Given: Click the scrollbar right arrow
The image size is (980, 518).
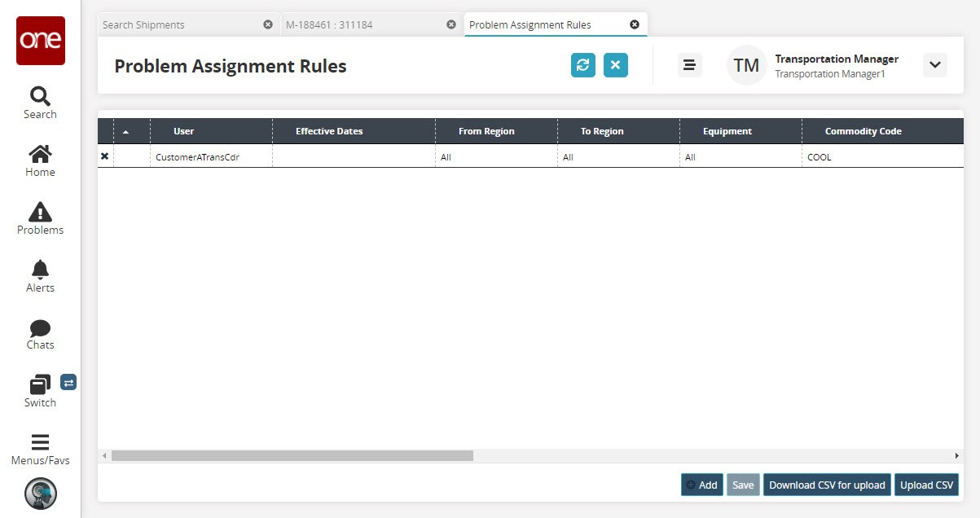Looking at the screenshot, I should pos(957,456).
